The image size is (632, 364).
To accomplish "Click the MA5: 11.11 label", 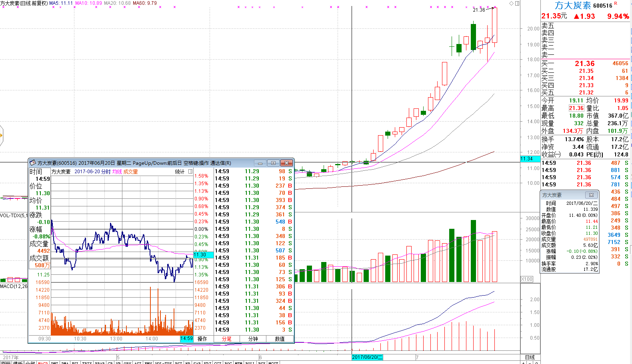I will (x=61, y=3).
